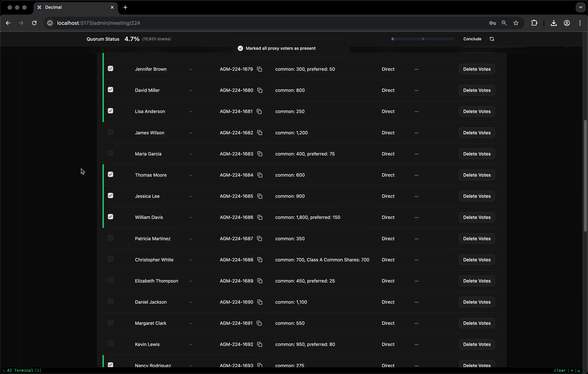Copy access code AGM-224-1690
Image resolution: width=588 pixels, height=374 pixels.
point(260,302)
